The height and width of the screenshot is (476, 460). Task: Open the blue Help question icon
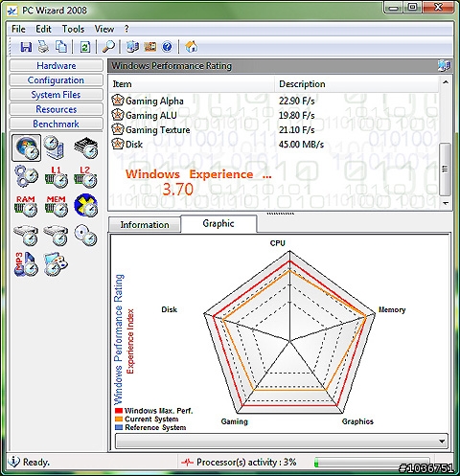167,47
